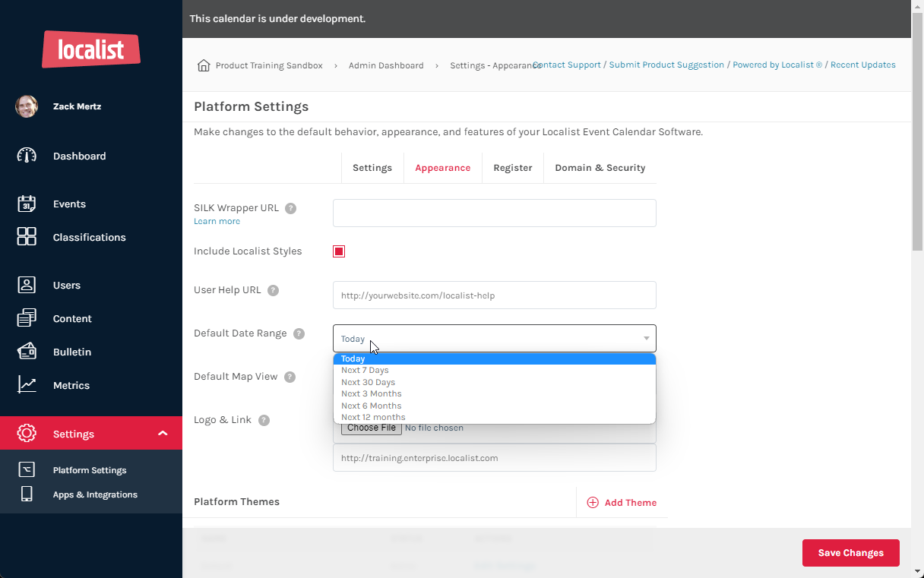Go to Admin Dashboard breadcrumb

[386, 65]
